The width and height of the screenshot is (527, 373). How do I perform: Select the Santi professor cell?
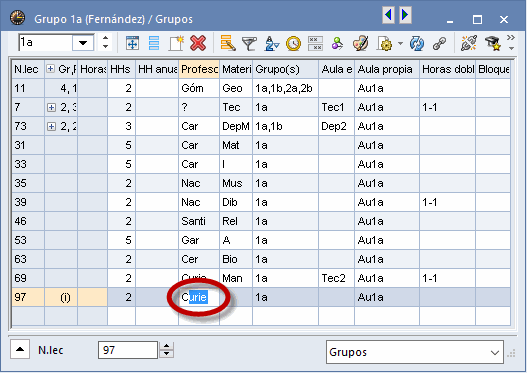199,221
